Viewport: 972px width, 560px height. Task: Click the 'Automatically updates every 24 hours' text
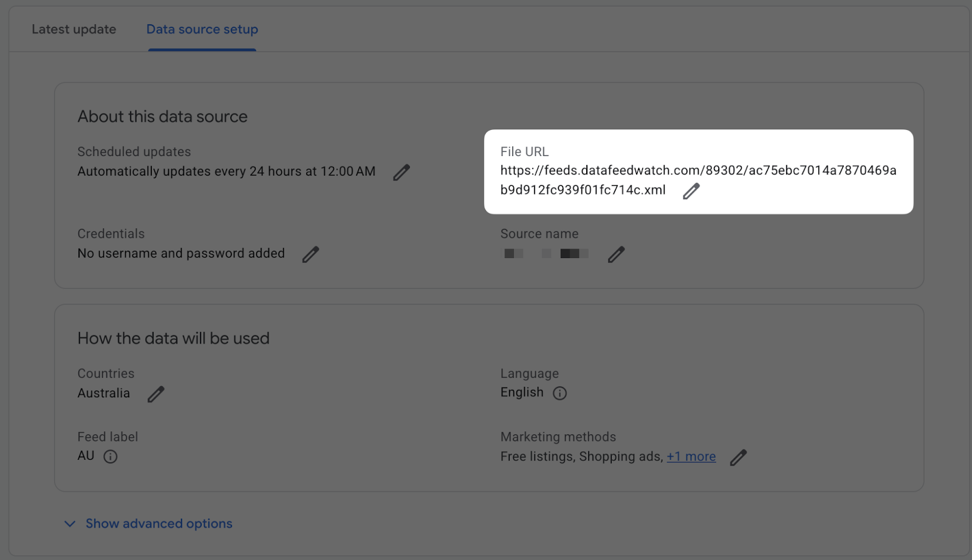pyautogui.click(x=226, y=171)
